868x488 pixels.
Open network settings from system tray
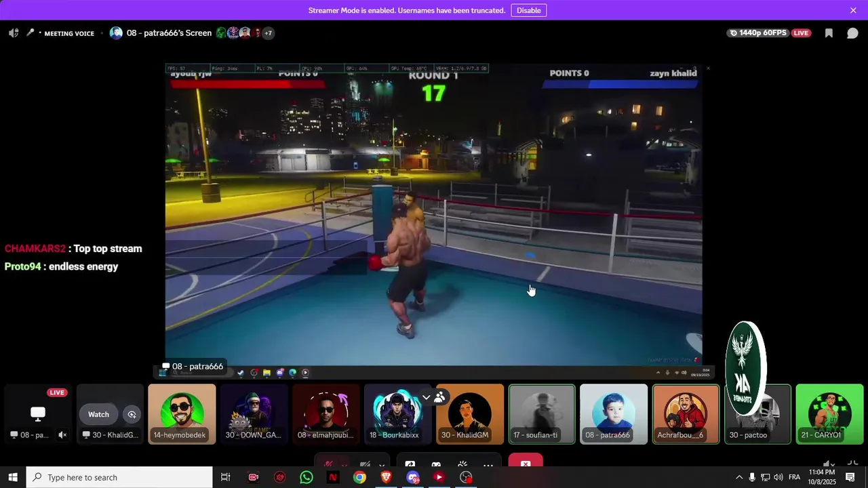click(x=765, y=477)
